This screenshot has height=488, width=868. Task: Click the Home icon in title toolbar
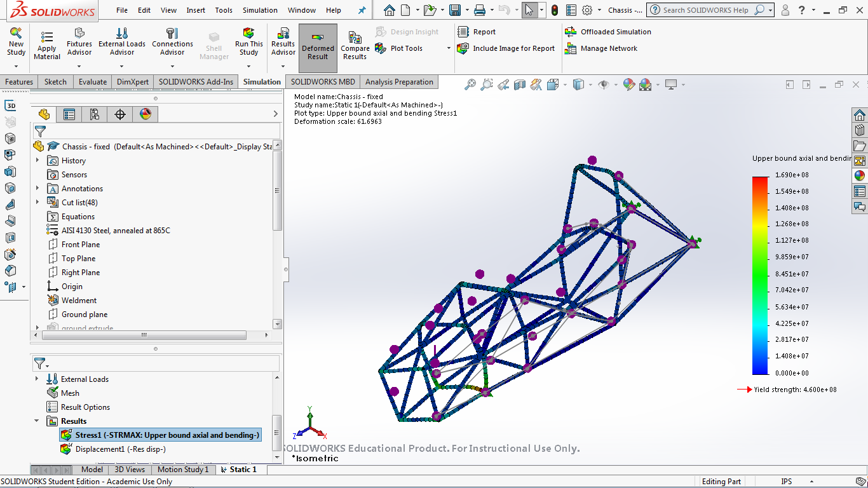point(390,10)
